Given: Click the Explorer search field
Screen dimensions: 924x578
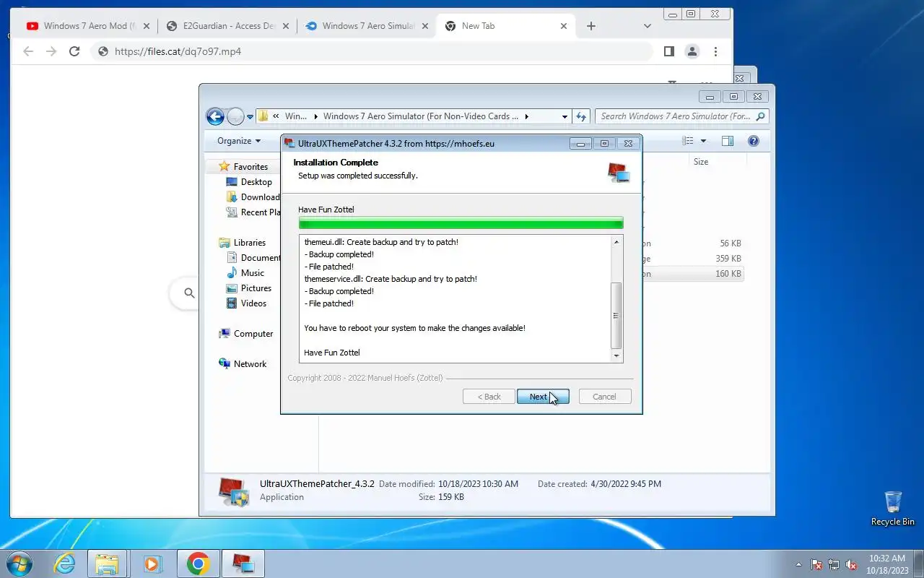Looking at the screenshot, I should tap(681, 116).
